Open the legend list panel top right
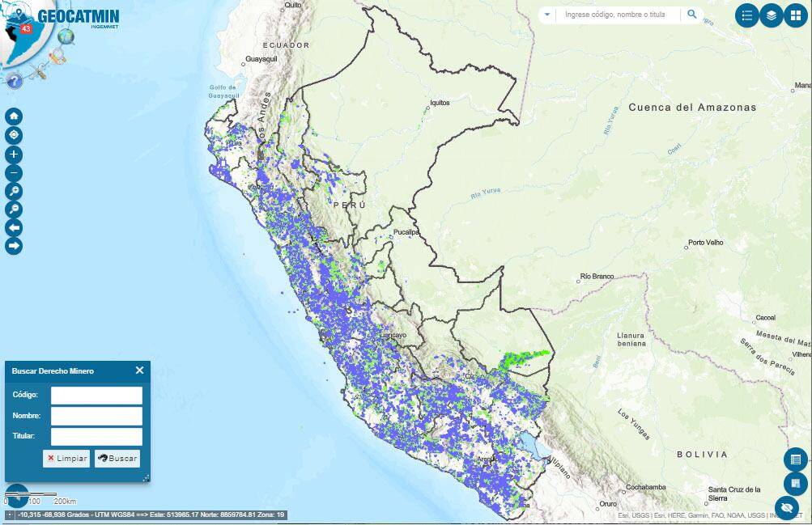This screenshot has width=812, height=525. [x=746, y=15]
